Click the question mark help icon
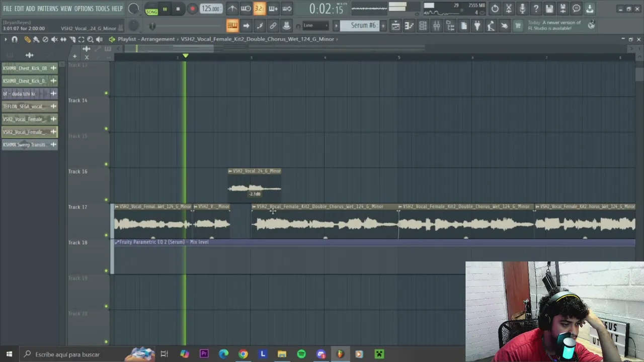 point(536,9)
